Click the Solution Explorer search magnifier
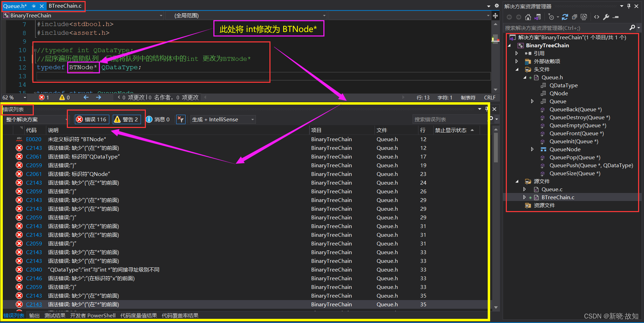 point(633,28)
